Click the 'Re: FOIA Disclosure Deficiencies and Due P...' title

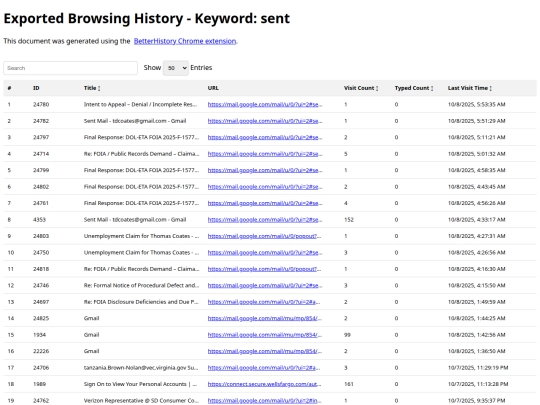point(141,302)
